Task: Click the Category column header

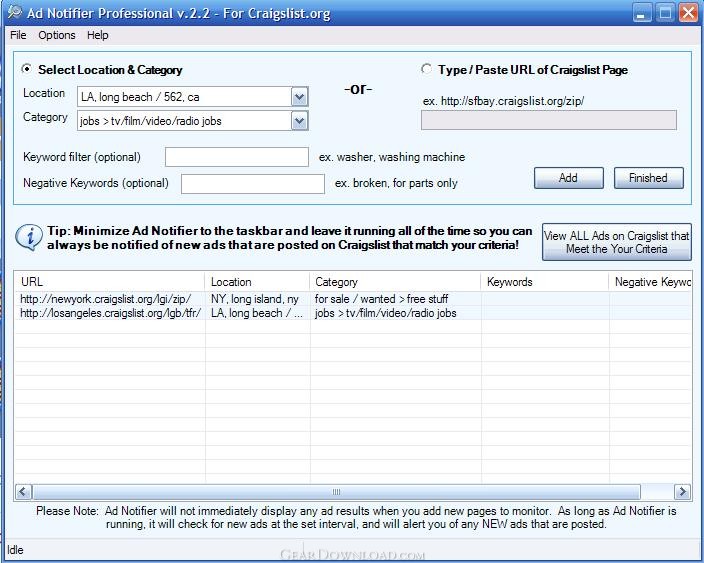Action: click(x=395, y=282)
